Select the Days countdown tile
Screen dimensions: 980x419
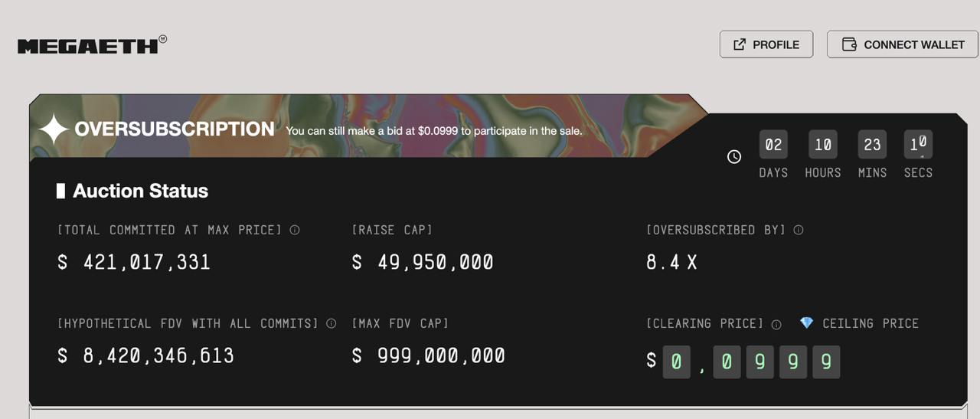tap(773, 145)
